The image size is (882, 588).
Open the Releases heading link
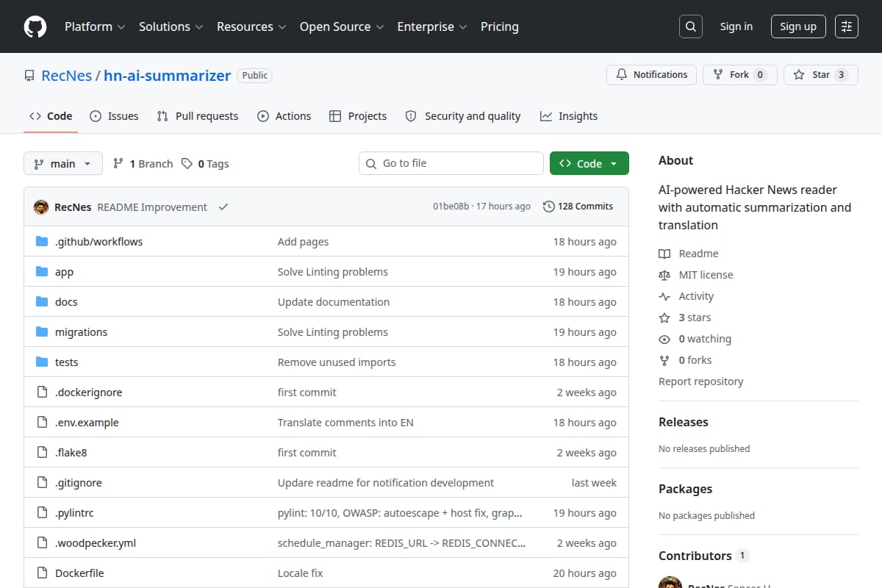click(x=684, y=422)
